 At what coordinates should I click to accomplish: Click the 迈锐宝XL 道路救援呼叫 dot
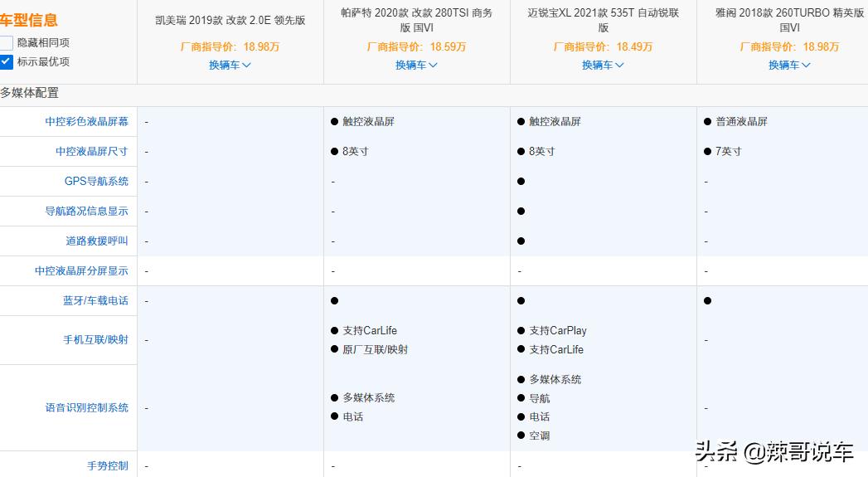pyautogui.click(x=521, y=241)
